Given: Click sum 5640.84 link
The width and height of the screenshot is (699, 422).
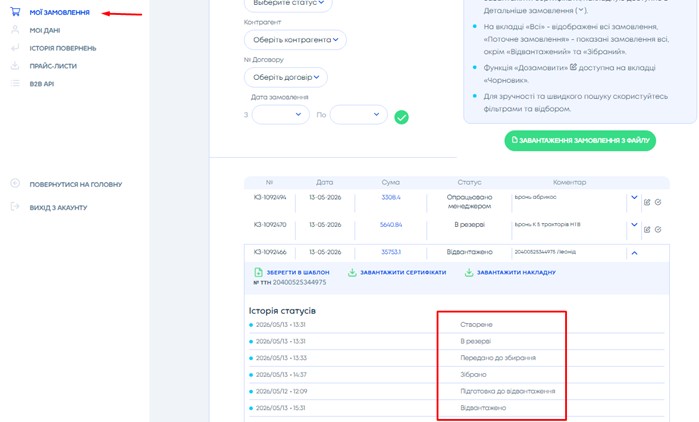Looking at the screenshot, I should (391, 225).
